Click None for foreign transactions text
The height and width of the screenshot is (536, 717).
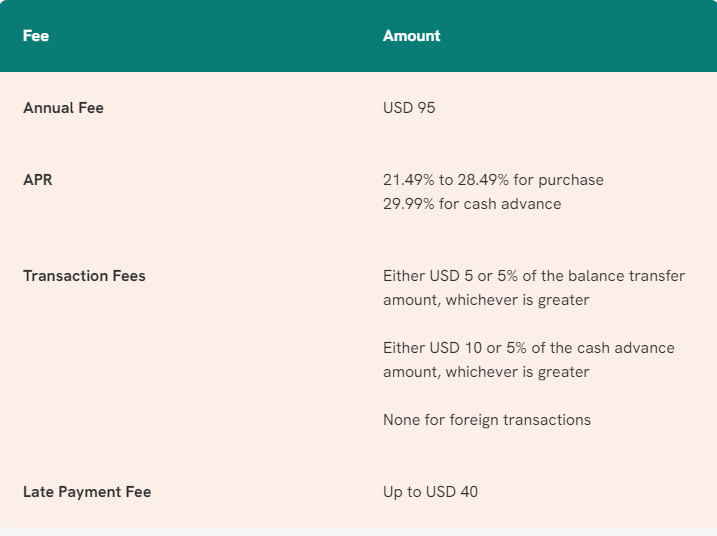tap(487, 420)
